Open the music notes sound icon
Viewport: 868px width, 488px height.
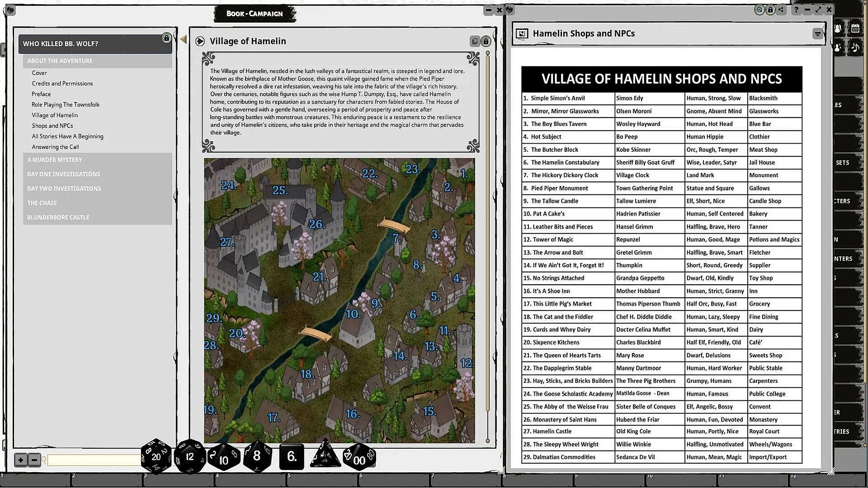(x=855, y=47)
